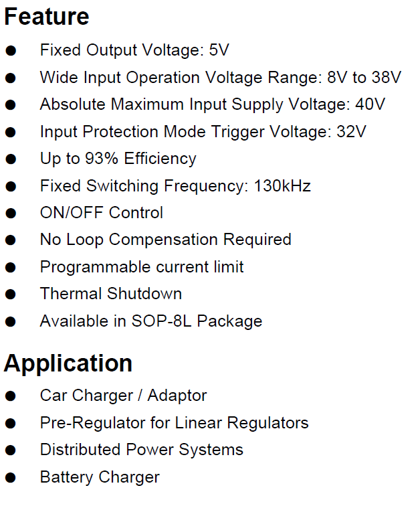Screen dimensions: 420x508
Task: Click the Battery Charger line
Action: click(100, 477)
